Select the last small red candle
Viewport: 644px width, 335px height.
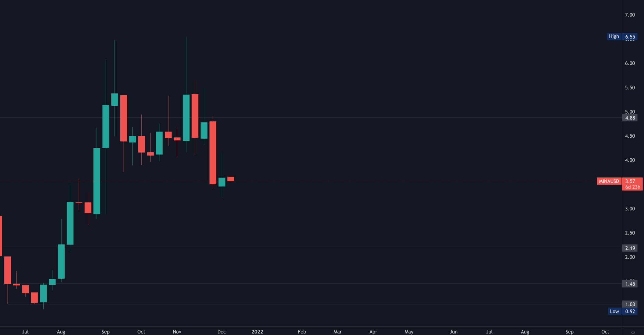tap(231, 179)
